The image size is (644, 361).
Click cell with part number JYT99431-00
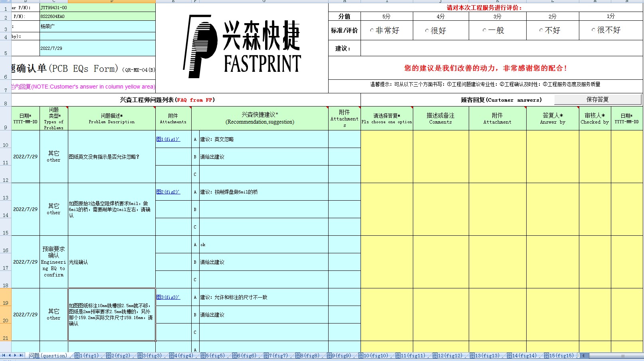[x=97, y=8]
